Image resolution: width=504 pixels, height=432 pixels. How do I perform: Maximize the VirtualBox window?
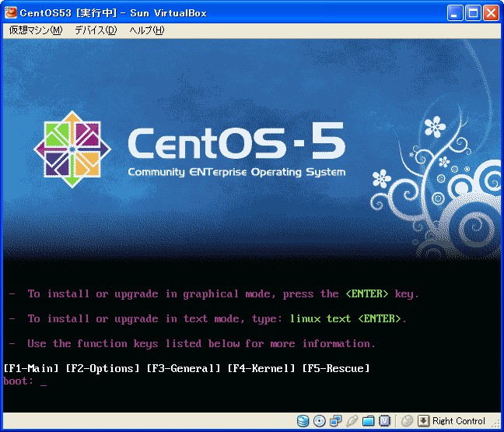point(473,13)
